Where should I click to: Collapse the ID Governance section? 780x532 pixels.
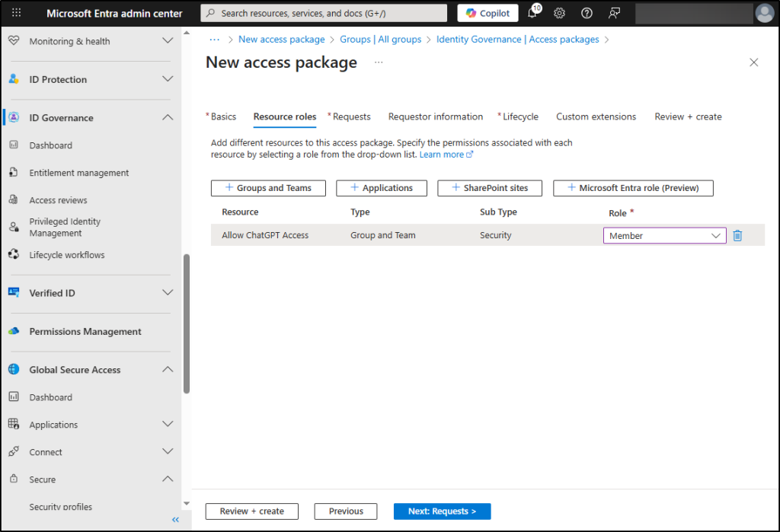[168, 118]
